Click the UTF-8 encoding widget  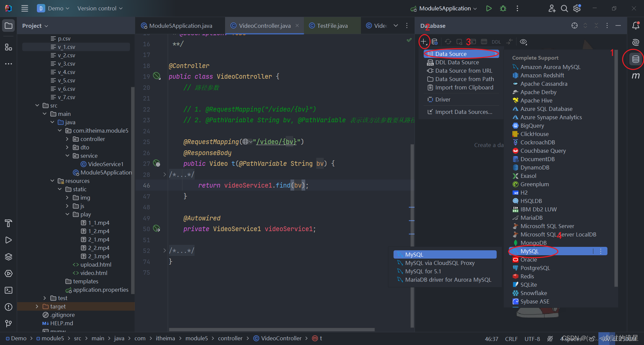pos(532,339)
